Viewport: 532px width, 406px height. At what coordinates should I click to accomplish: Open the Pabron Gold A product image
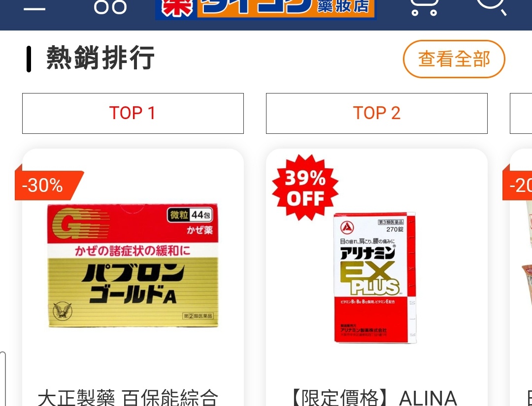point(133,265)
